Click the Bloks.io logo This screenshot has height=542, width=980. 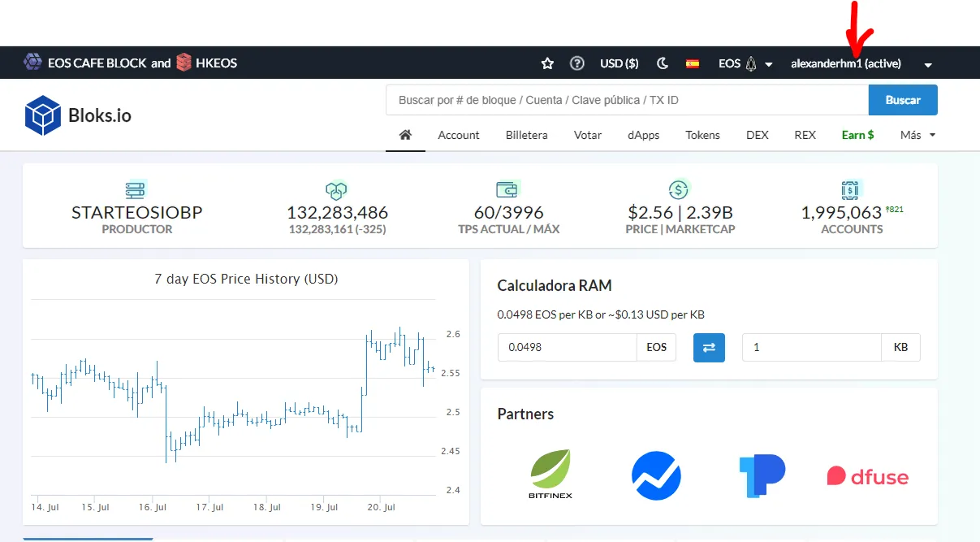point(78,115)
